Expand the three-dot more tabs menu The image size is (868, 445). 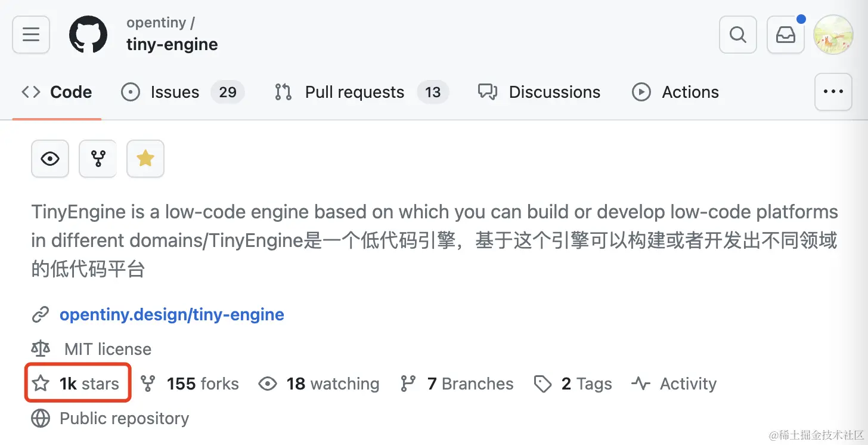click(833, 92)
